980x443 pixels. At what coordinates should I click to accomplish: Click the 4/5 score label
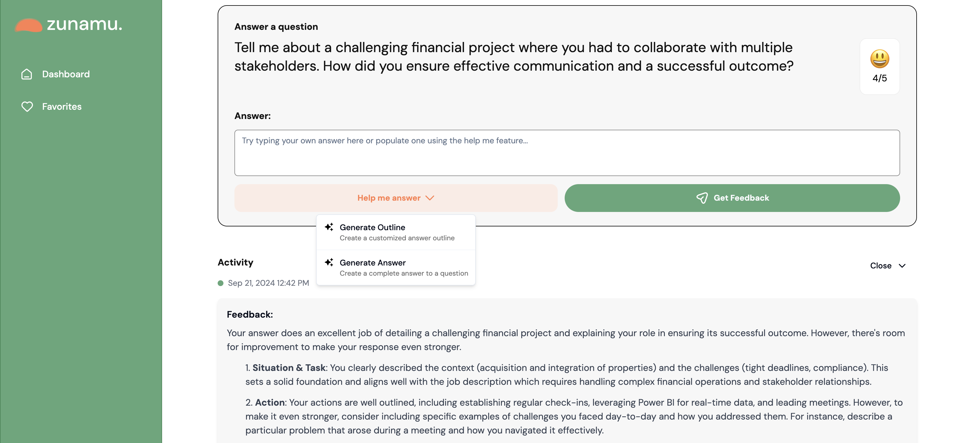[880, 78]
